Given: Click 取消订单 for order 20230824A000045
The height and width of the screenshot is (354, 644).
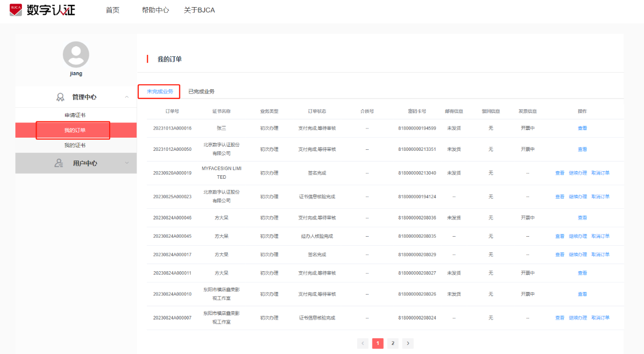Looking at the screenshot, I should [x=600, y=236].
